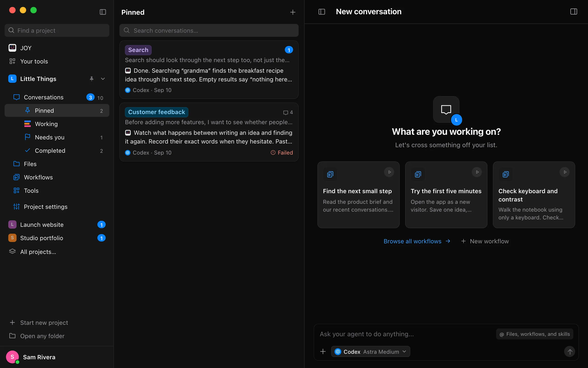The height and width of the screenshot is (368, 588).
Task: Open the Customer feedback conversation card
Action: pyautogui.click(x=209, y=132)
